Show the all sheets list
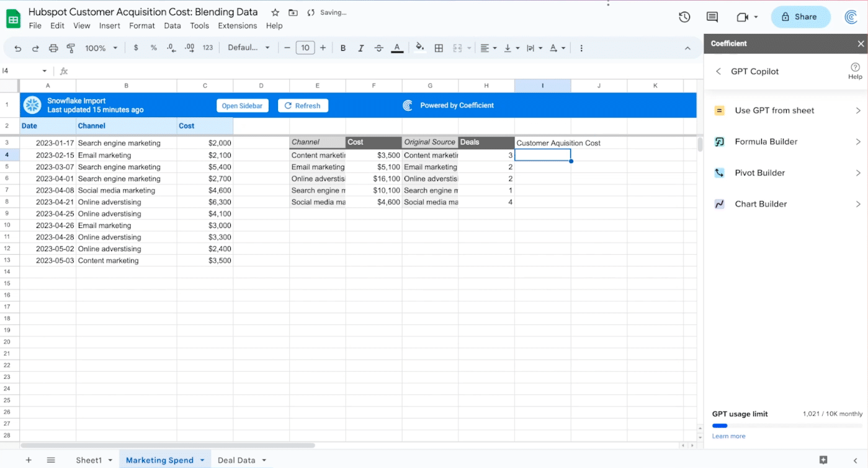Image resolution: width=868 pixels, height=468 pixels. pyautogui.click(x=51, y=460)
